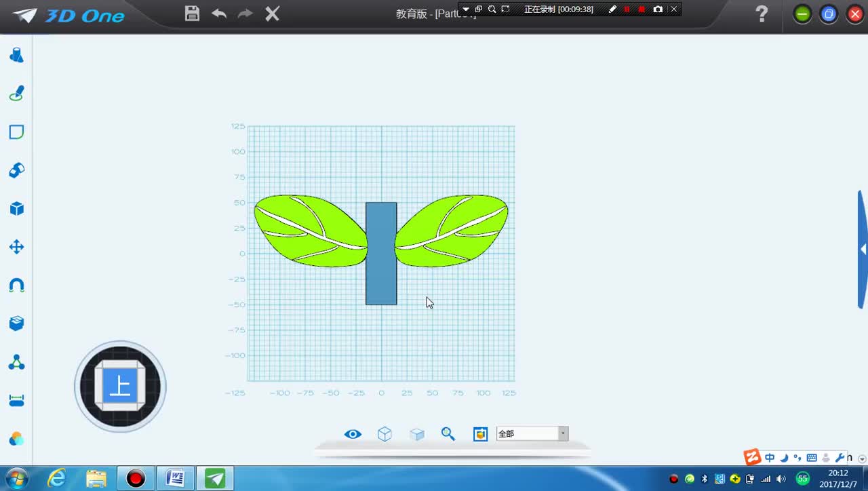The width and height of the screenshot is (868, 491).
Task: Open the material color render tool
Action: (16, 439)
